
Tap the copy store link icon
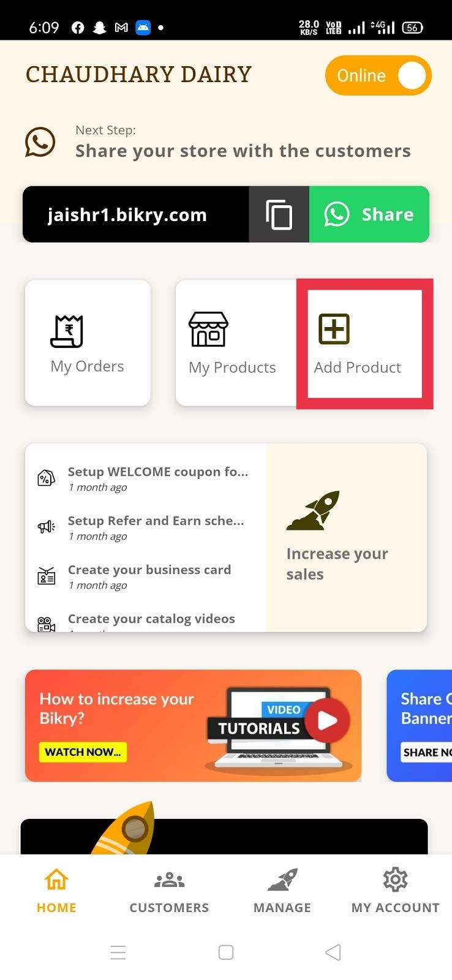279,214
